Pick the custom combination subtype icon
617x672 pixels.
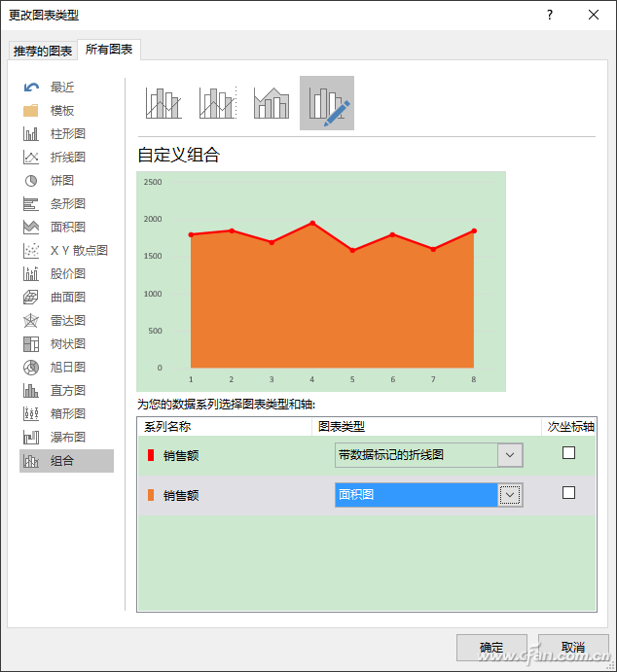(x=327, y=103)
